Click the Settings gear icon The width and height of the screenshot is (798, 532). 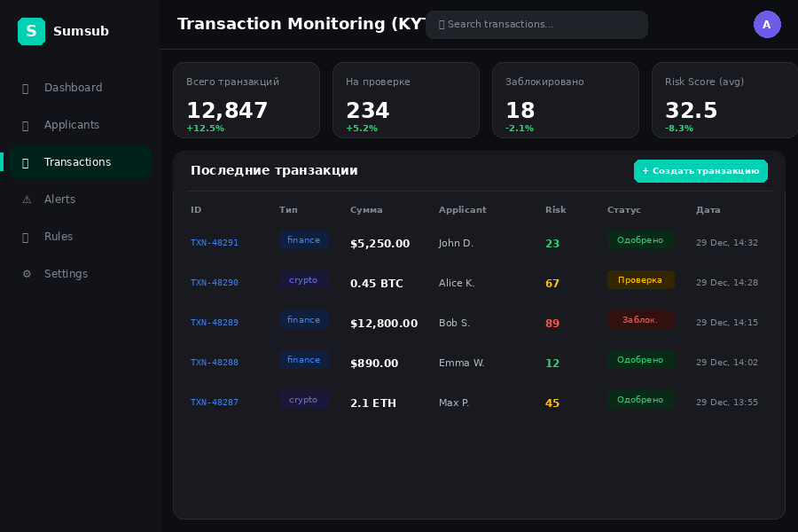[26, 274]
